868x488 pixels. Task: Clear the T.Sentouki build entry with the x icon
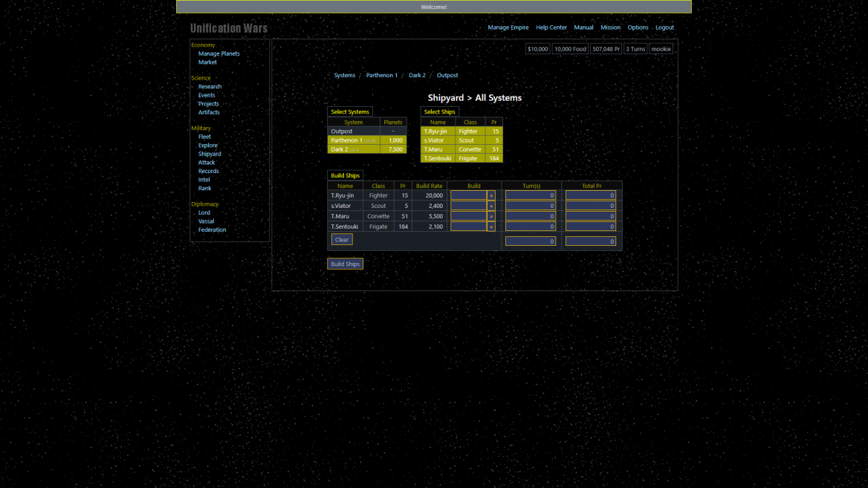(490, 227)
